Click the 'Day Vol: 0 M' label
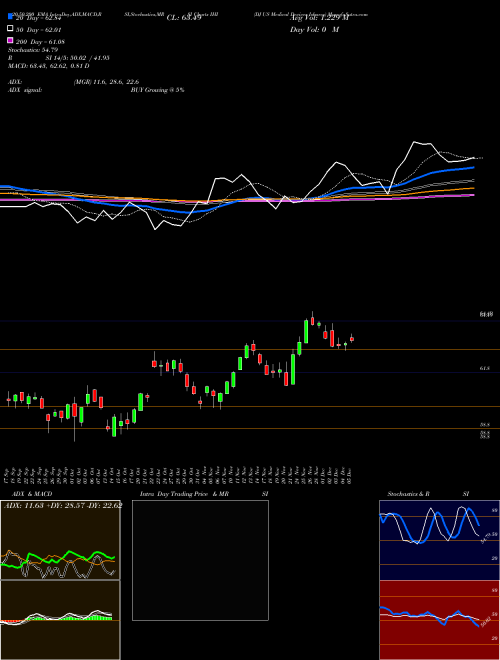 pyautogui.click(x=314, y=29)
